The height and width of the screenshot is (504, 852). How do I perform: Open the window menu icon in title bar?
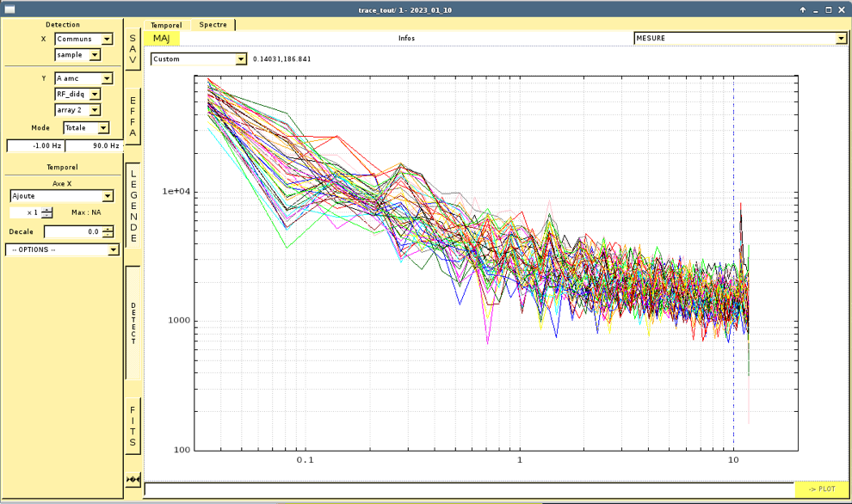pyautogui.click(x=9, y=9)
